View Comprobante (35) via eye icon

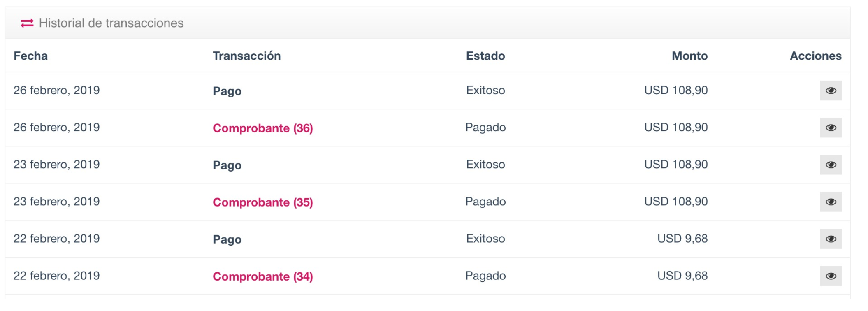(x=831, y=202)
